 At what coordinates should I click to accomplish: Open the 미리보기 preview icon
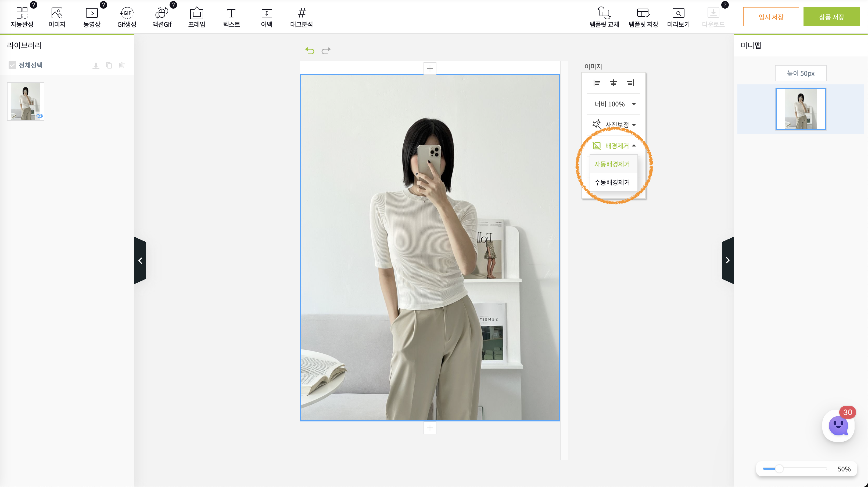tap(678, 13)
